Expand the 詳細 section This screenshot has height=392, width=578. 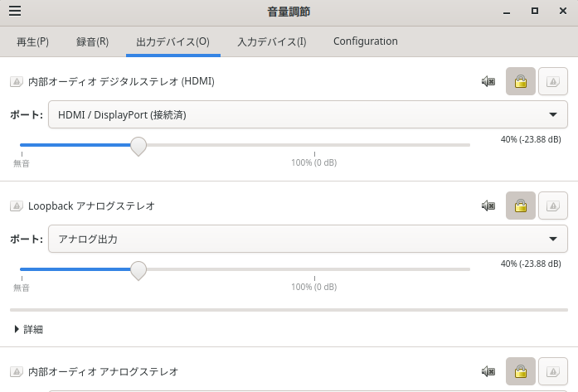pyautogui.click(x=28, y=329)
